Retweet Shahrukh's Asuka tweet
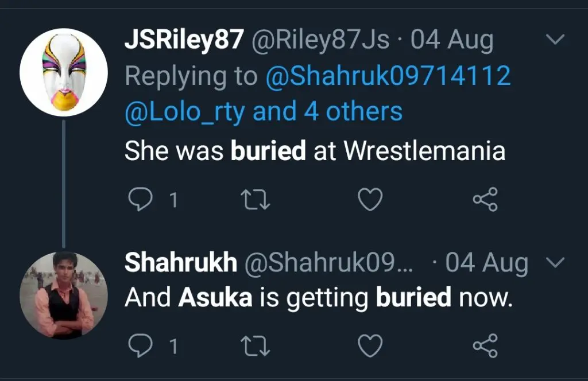This screenshot has height=381, width=588. (254, 345)
